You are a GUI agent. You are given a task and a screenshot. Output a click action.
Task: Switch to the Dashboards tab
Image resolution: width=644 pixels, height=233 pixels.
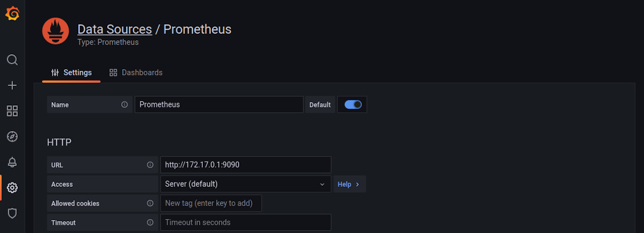tap(136, 72)
